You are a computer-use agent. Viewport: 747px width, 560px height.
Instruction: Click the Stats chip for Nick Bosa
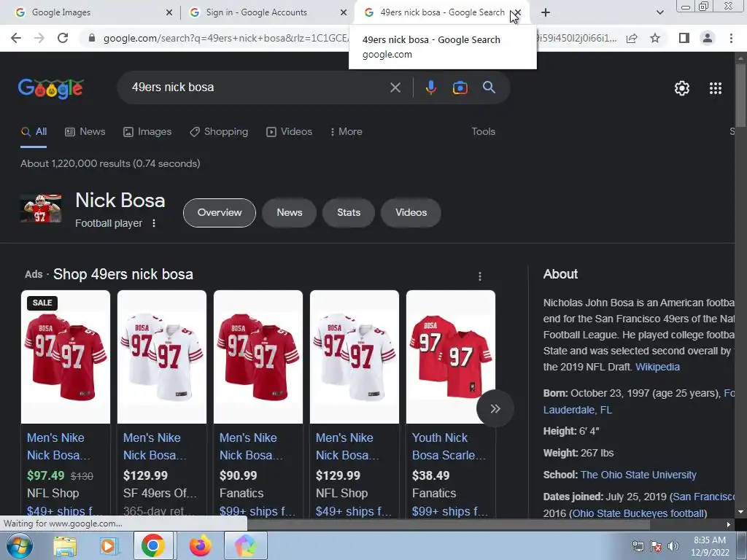[x=349, y=212]
